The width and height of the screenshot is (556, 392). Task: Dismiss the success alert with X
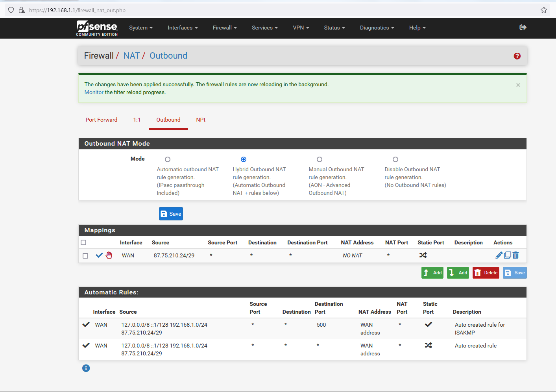coord(518,85)
